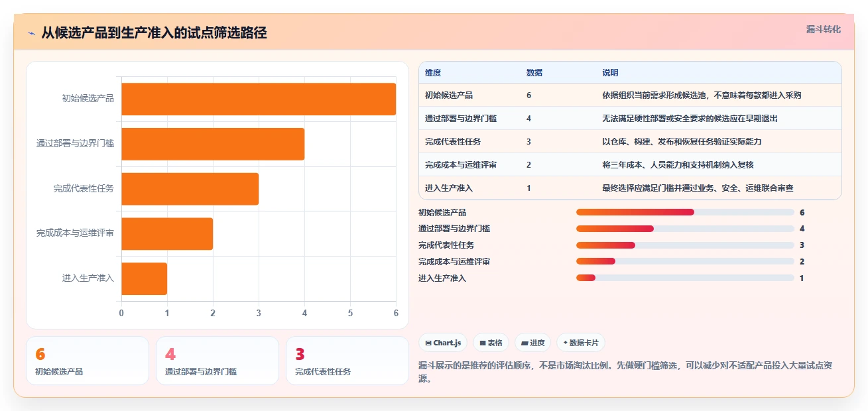This screenshot has height=411, width=868.
Task: Open the stat card showing 3
Action: click(x=347, y=361)
